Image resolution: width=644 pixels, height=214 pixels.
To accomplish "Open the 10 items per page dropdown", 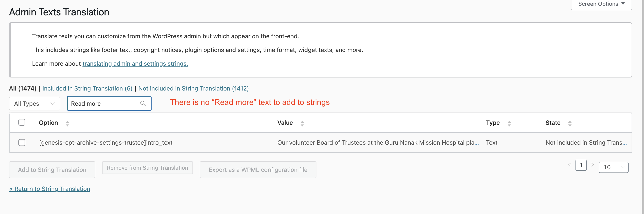I will point(613,167).
